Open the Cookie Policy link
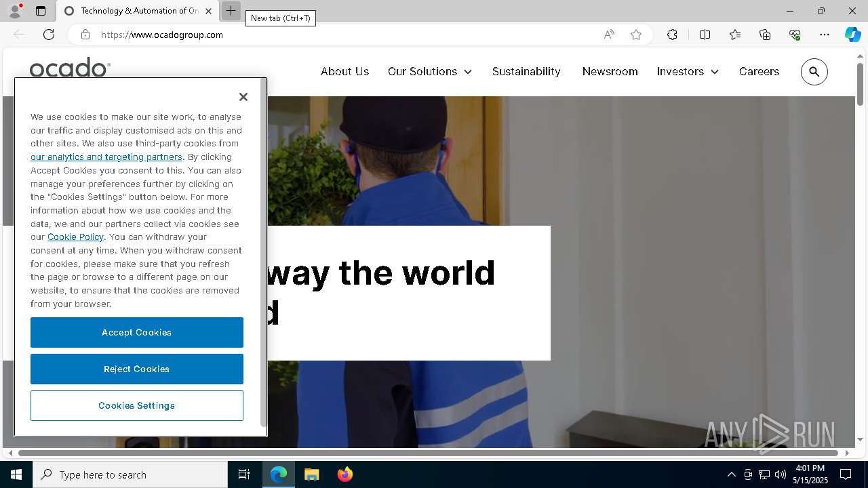This screenshot has width=868, height=488. click(75, 237)
